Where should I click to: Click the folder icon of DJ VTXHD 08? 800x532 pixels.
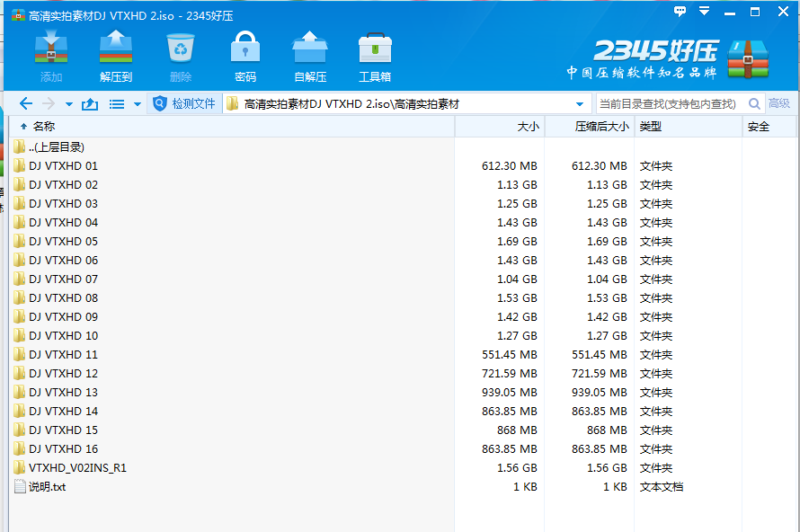(x=20, y=297)
